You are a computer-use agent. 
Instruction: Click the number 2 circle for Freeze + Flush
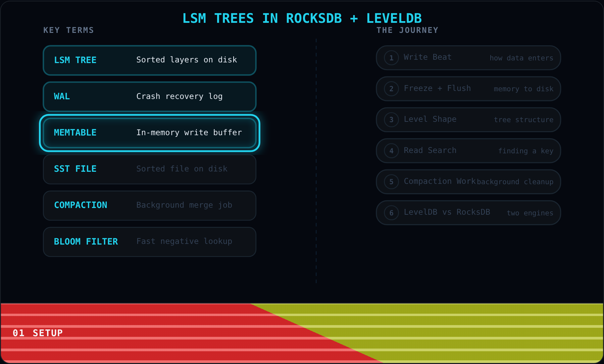pyautogui.click(x=391, y=89)
